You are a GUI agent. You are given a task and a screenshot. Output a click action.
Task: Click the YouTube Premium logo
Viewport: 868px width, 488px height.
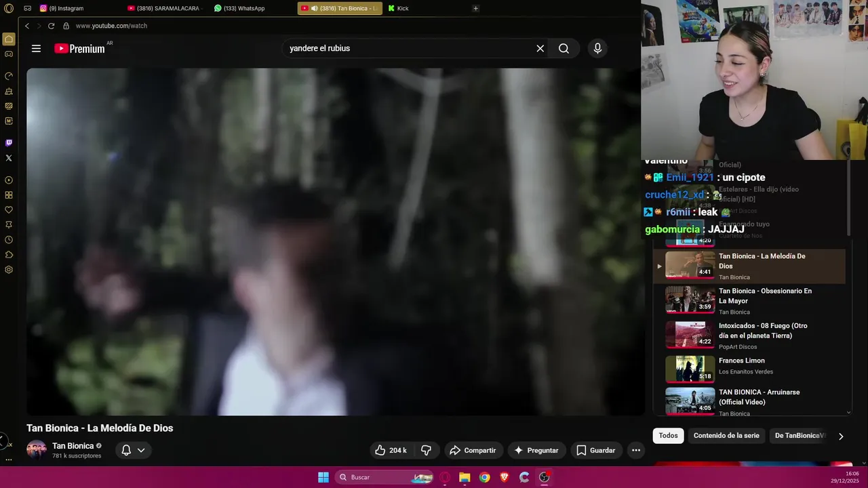(80, 48)
